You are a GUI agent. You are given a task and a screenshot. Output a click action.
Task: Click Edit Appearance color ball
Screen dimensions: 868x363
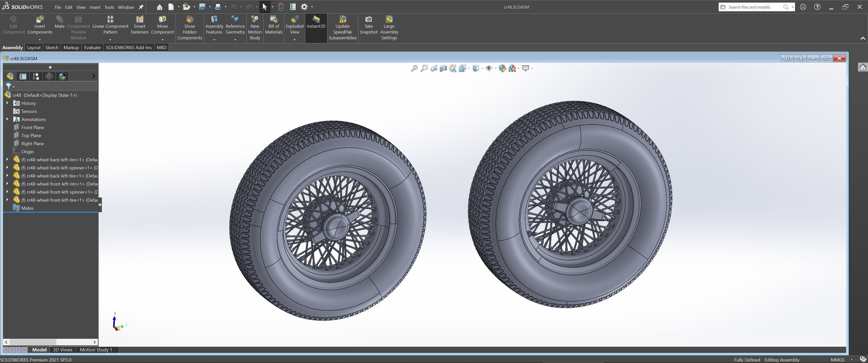[502, 68]
